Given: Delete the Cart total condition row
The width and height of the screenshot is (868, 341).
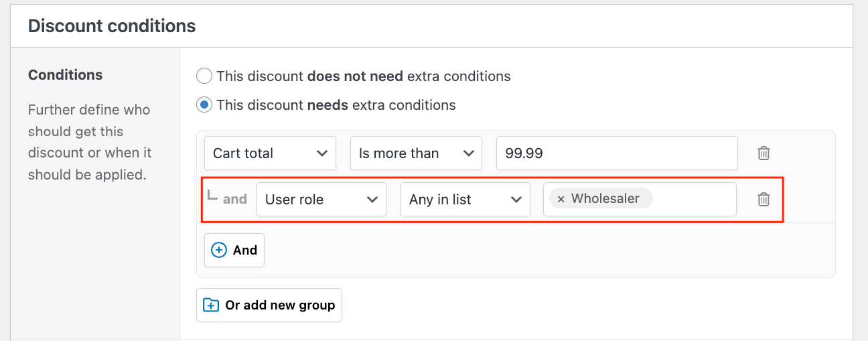Looking at the screenshot, I should 763,153.
